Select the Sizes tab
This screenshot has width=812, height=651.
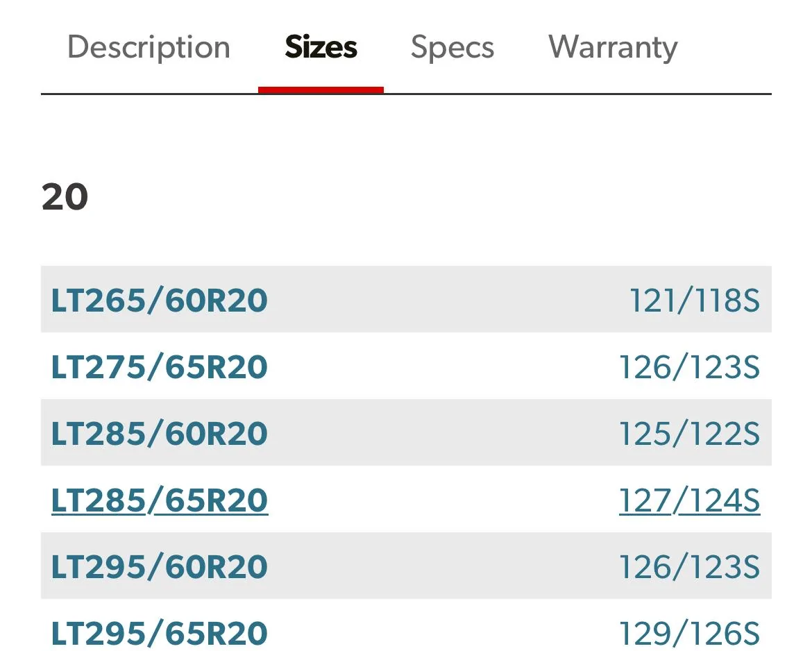point(321,47)
